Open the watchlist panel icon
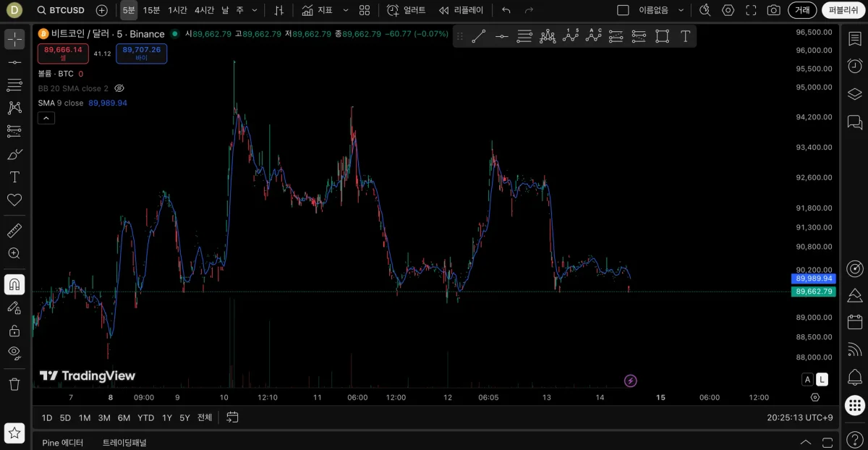Screen dimensions: 868x450 (854, 38)
